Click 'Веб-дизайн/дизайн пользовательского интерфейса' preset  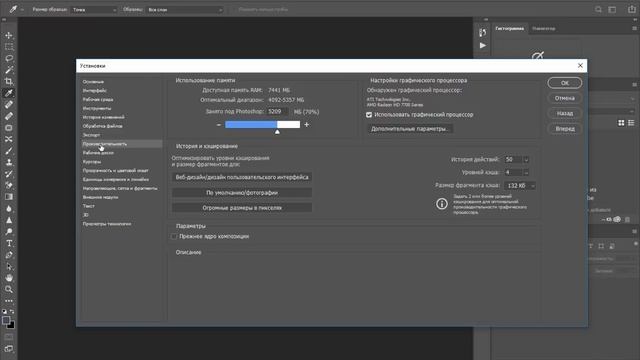tap(242, 177)
